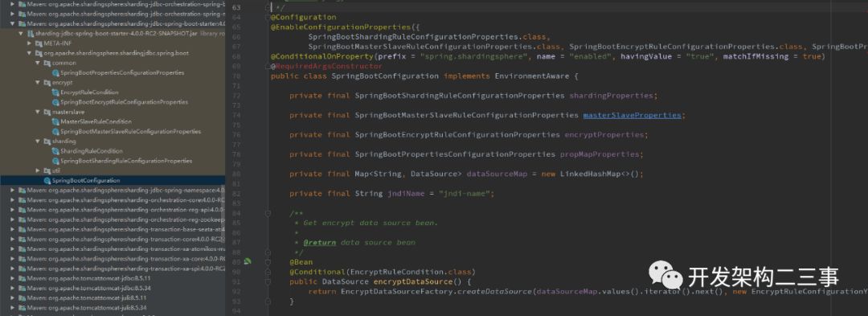Image resolution: width=868 pixels, height=316 pixels.
Task: Select MasterSlaveRuleCondition label in the tree
Action: click(96, 121)
